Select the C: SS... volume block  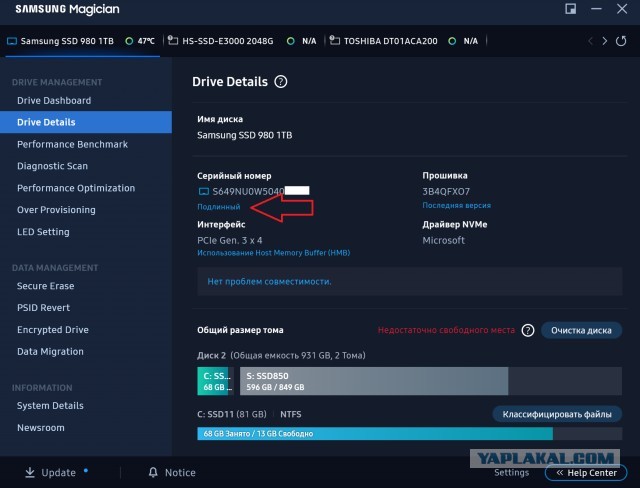pos(216,381)
